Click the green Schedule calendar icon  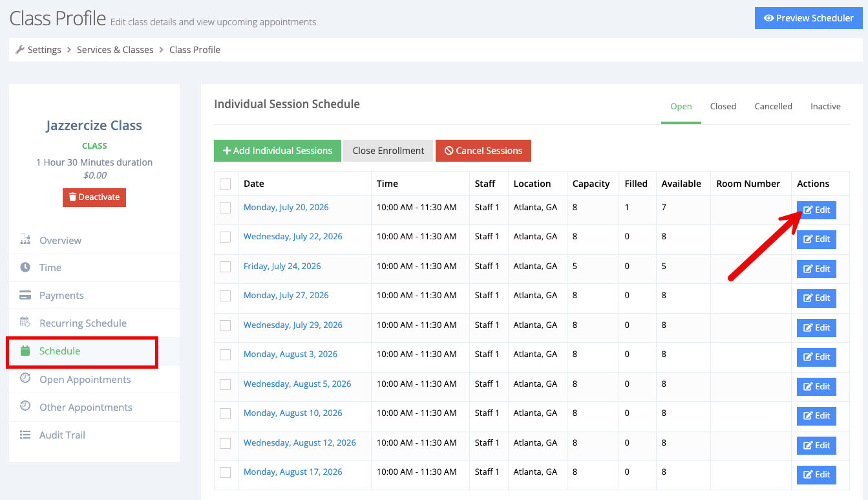pos(25,351)
